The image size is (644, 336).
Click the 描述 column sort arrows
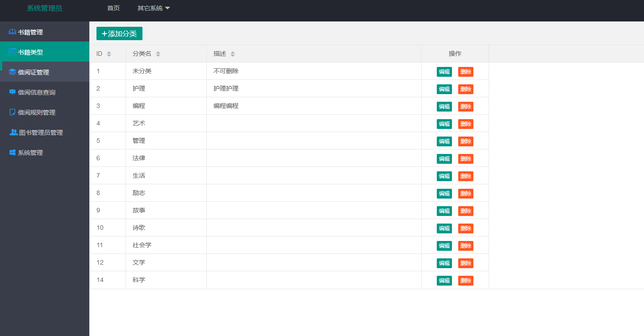234,53
